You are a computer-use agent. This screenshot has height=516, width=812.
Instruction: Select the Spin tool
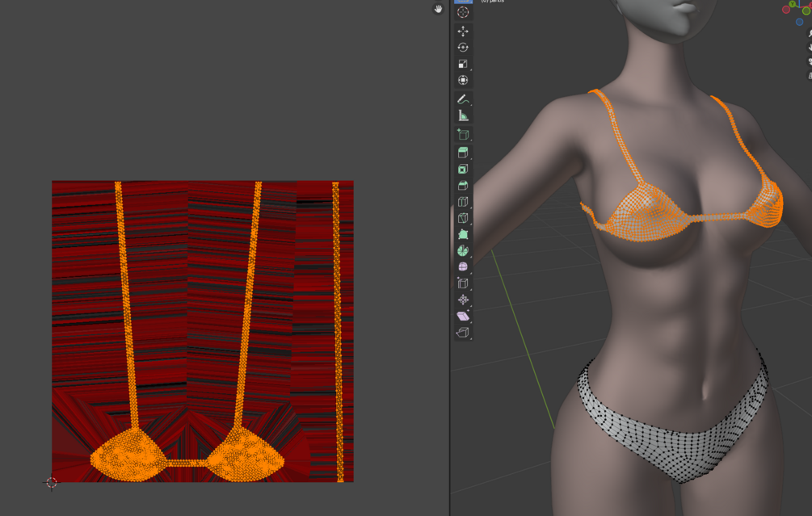tap(463, 251)
